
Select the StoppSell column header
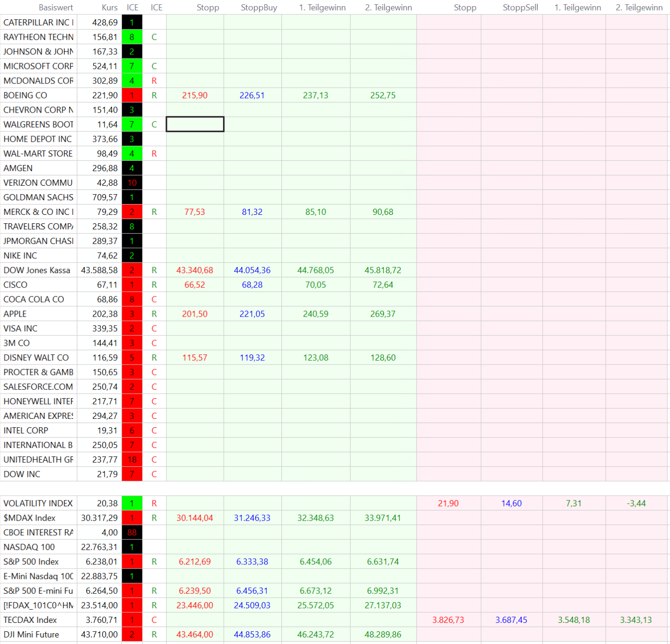tap(520, 8)
